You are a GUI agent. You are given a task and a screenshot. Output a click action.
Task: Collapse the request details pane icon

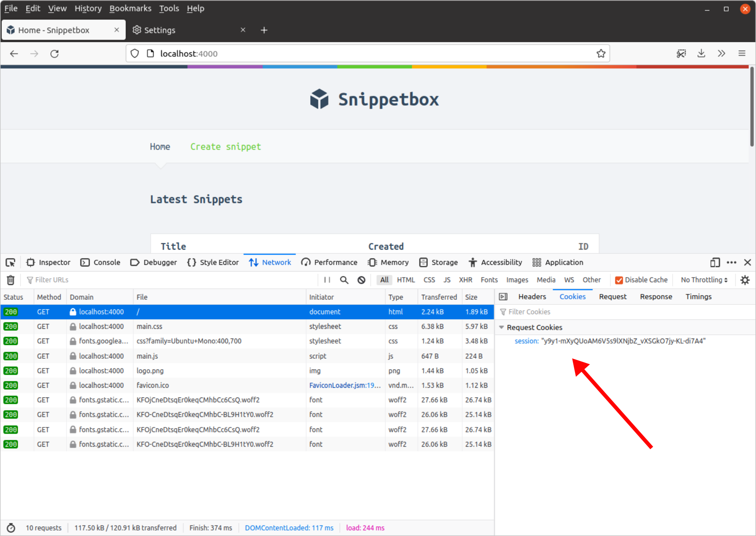[x=503, y=297]
